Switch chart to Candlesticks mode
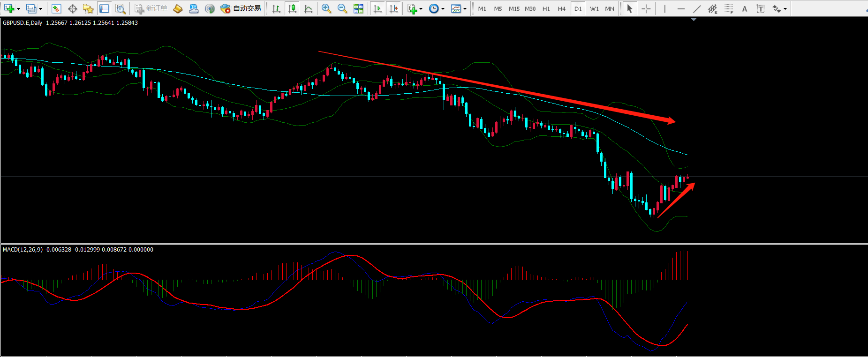 (x=292, y=8)
